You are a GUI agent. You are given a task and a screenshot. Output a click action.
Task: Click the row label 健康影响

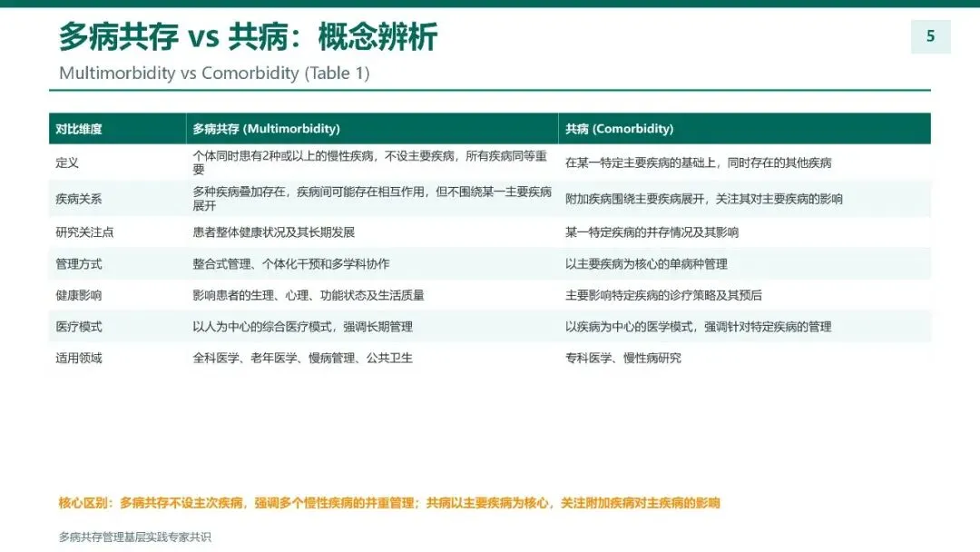(78, 295)
